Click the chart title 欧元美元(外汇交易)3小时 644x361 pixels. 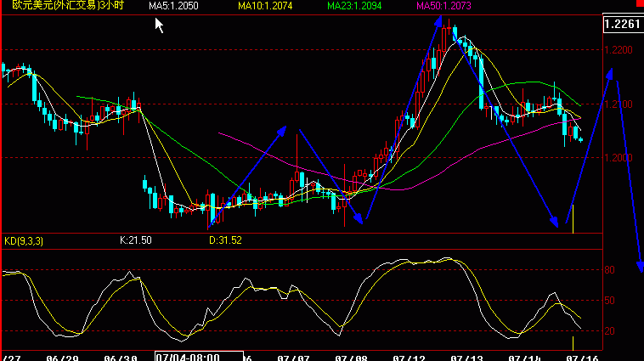click(x=68, y=5)
